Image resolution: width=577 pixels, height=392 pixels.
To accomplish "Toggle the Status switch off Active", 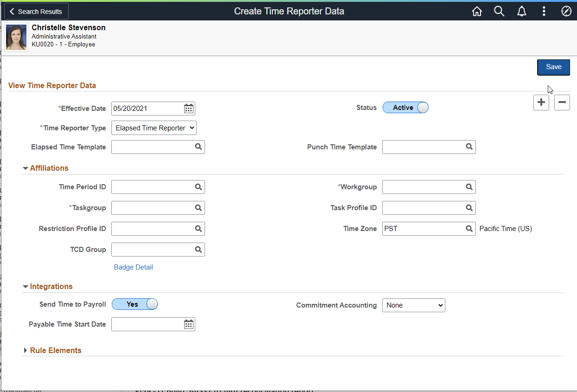I will click(x=405, y=107).
